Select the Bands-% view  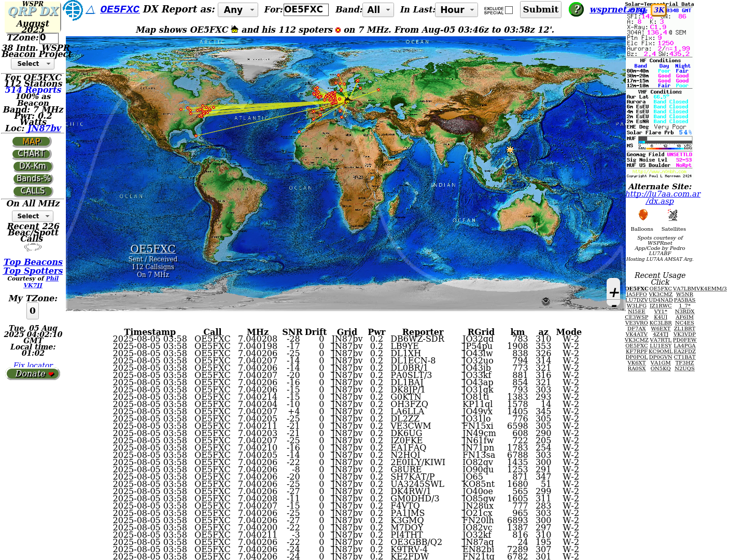[33, 178]
